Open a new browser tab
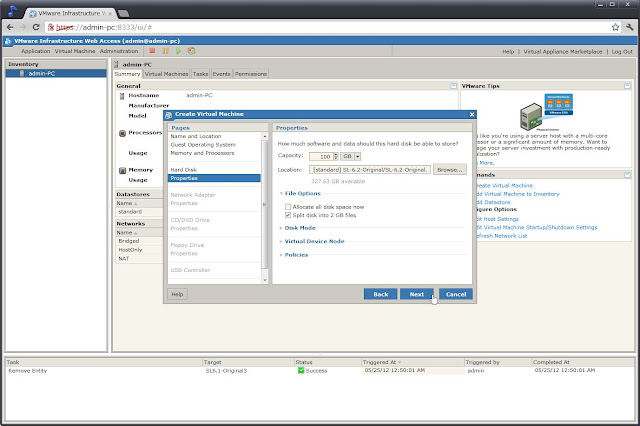Screen dimensions: 640x426 click(123, 13)
